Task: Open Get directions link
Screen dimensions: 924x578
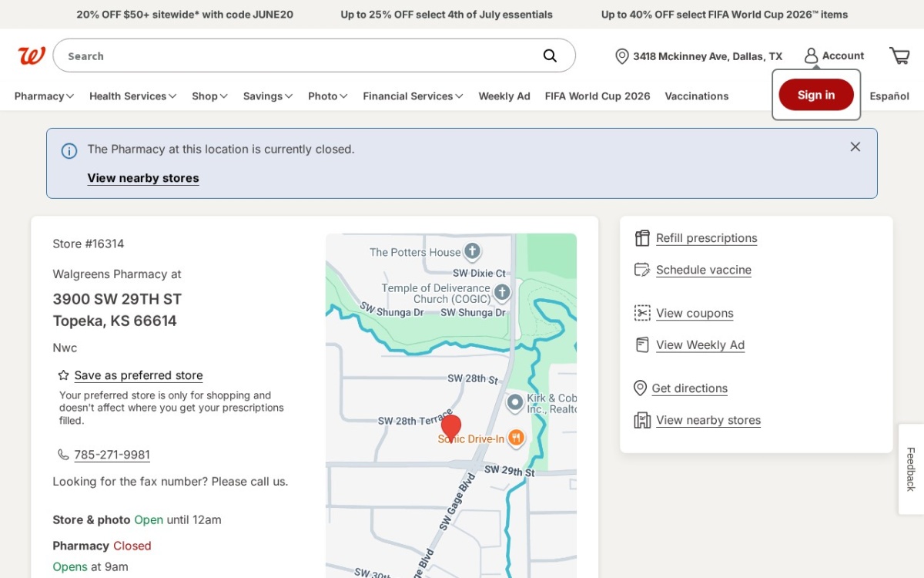Action: pyautogui.click(x=689, y=388)
